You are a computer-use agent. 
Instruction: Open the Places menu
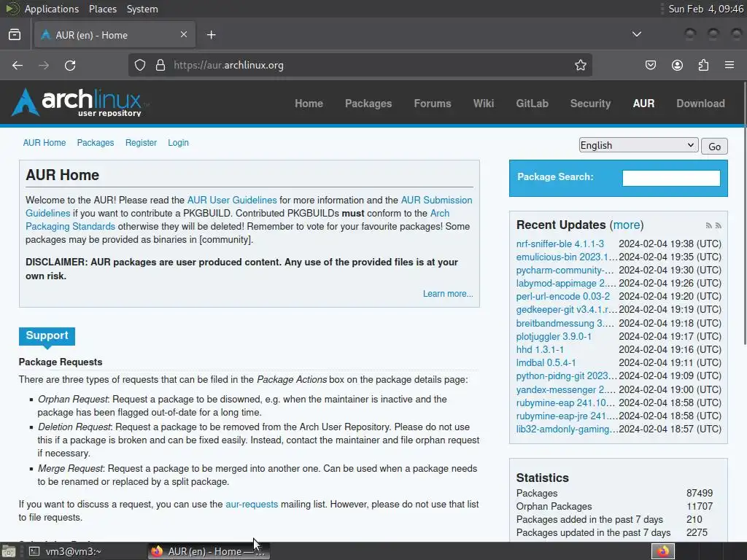click(102, 9)
